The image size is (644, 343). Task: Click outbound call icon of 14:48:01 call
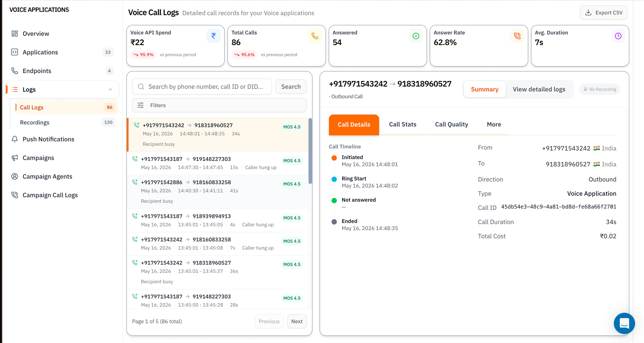[137, 125]
